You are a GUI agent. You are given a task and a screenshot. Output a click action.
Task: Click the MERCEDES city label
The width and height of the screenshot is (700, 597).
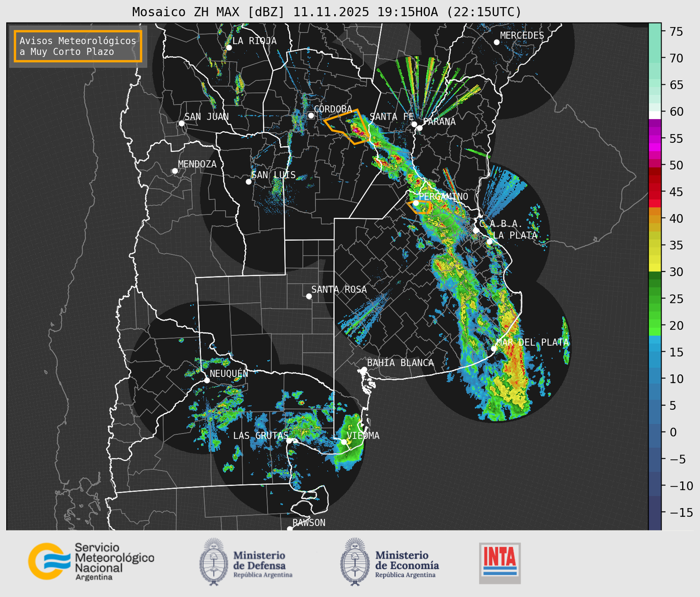tap(522, 36)
